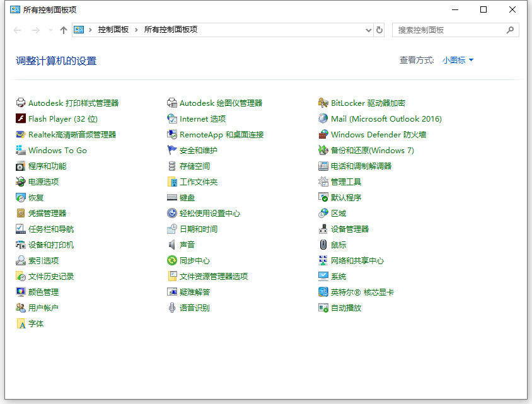Select the 所有控制面板项 breadcrumb item
This screenshot has height=404, width=532.
171,30
